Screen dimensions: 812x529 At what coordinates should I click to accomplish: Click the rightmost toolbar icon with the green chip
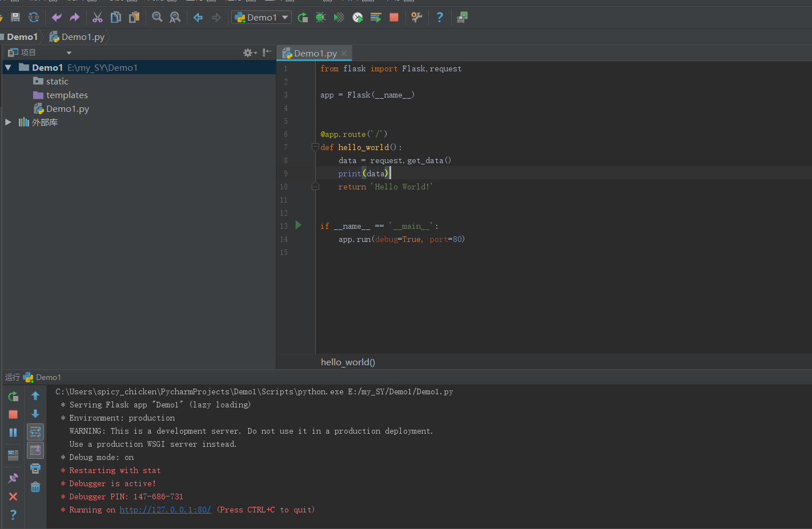pyautogui.click(x=463, y=17)
